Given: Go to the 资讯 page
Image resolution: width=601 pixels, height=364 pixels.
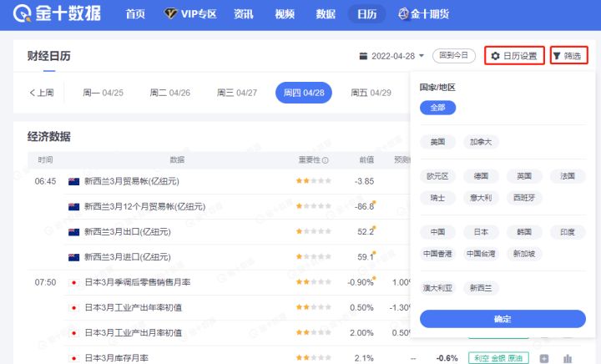Looking at the screenshot, I should (244, 14).
